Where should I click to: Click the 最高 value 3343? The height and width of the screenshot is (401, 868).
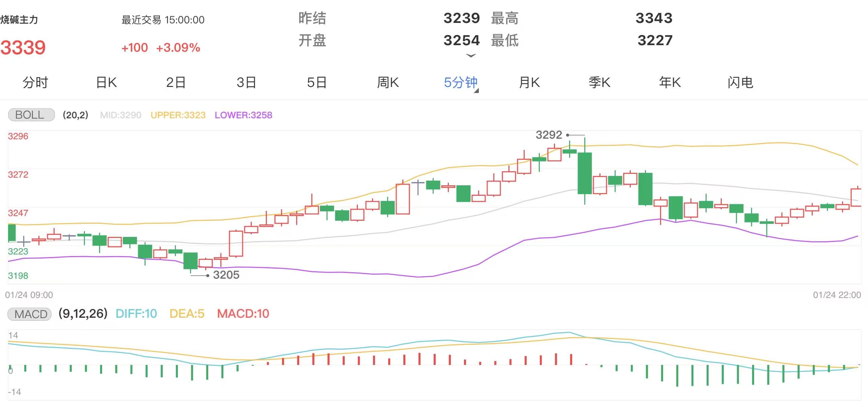click(x=654, y=18)
